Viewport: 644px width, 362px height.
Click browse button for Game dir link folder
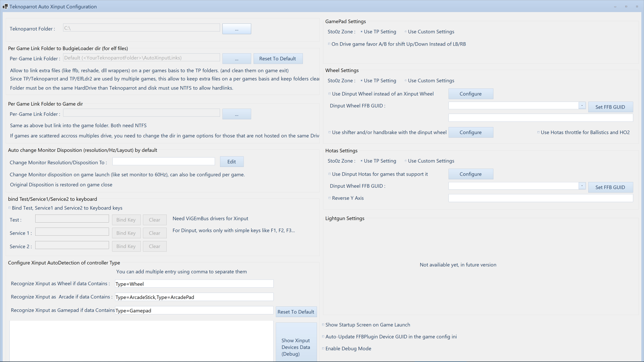[236, 114]
